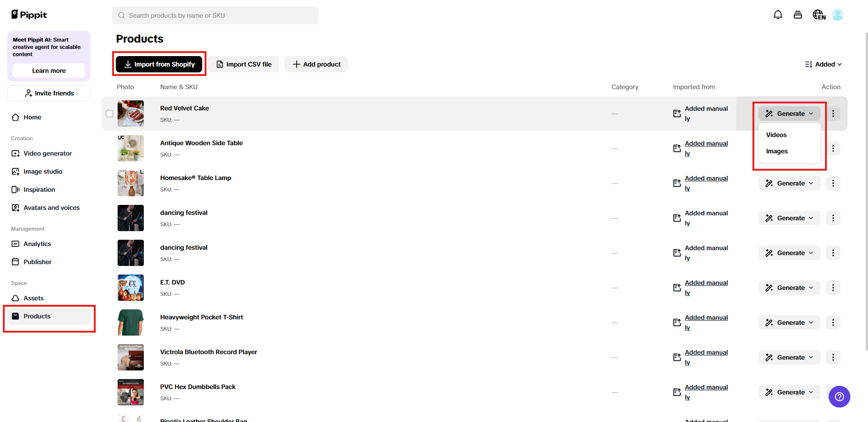Screen dimensions: 868x422
Task: Open Avatars and voices
Action: [51, 208]
